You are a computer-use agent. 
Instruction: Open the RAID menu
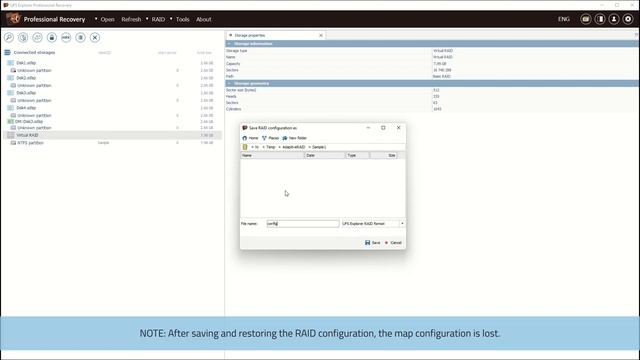click(x=158, y=19)
